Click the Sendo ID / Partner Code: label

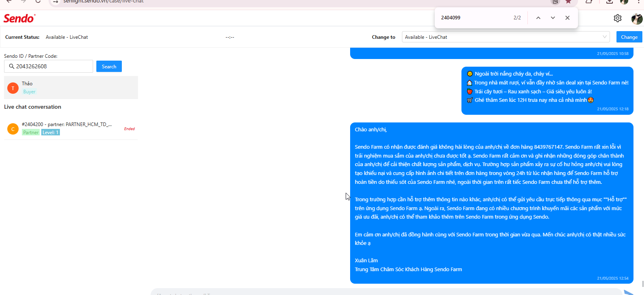tap(31, 56)
